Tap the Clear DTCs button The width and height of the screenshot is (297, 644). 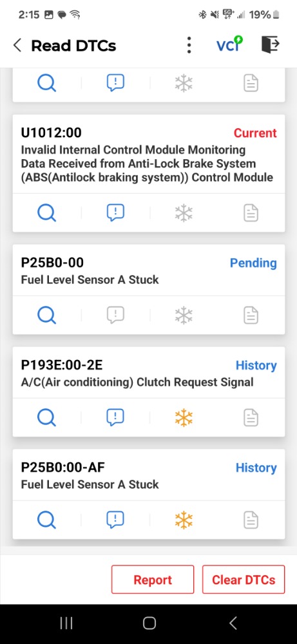(244, 580)
